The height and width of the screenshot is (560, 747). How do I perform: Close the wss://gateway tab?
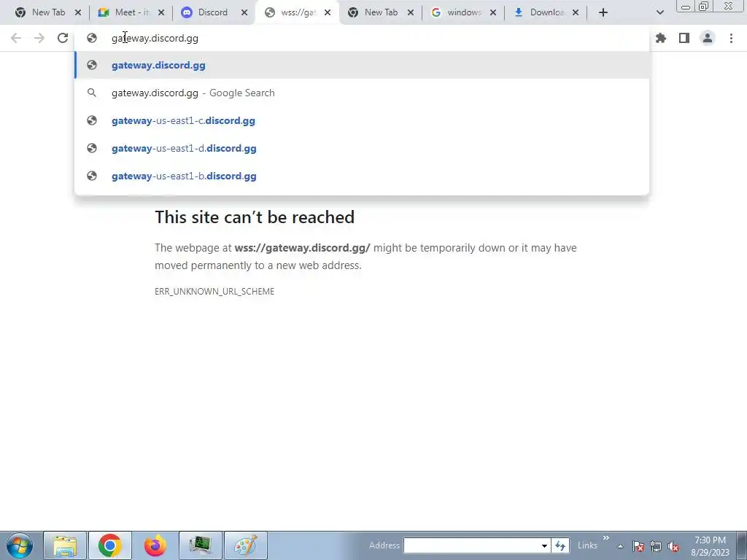tap(328, 13)
